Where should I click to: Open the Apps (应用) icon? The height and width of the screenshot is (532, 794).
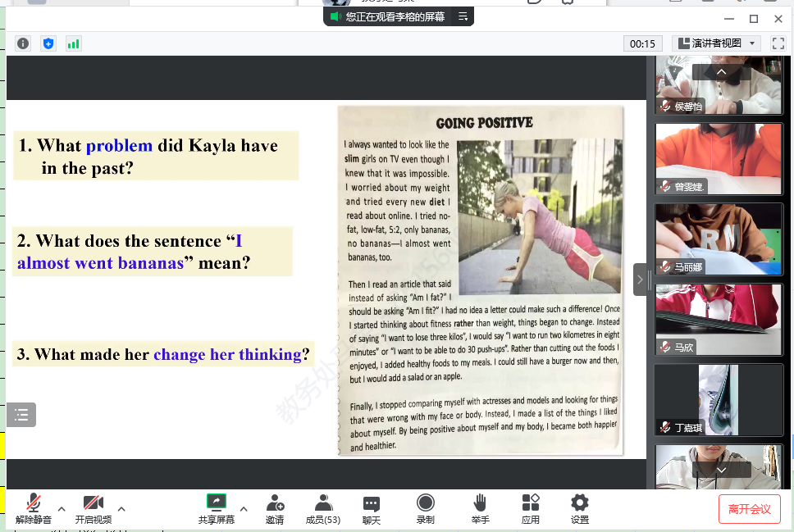[530, 508]
